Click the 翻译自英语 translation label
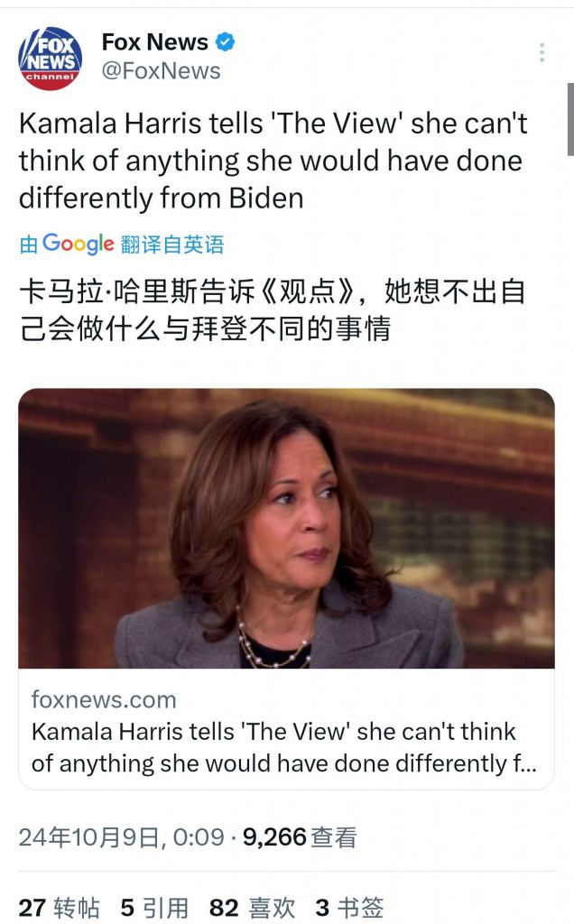Viewport: 574px width, 924px height. [x=171, y=245]
